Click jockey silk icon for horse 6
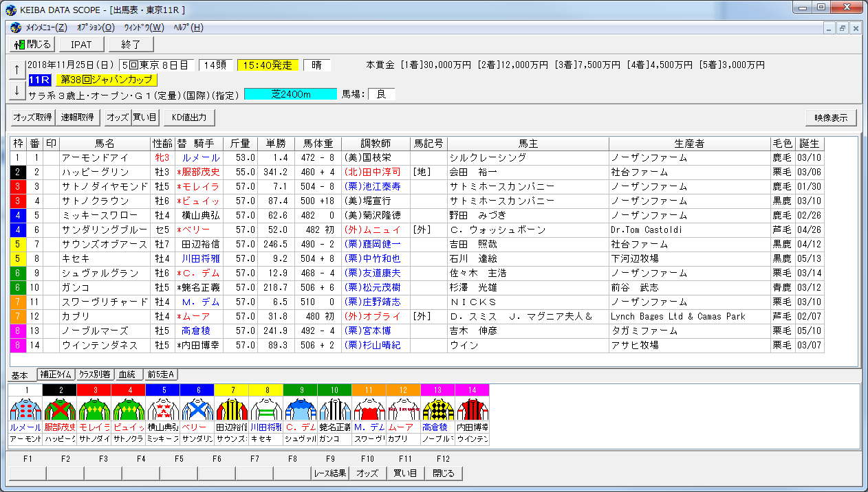Viewport: 868px width, 492px height. tap(197, 410)
